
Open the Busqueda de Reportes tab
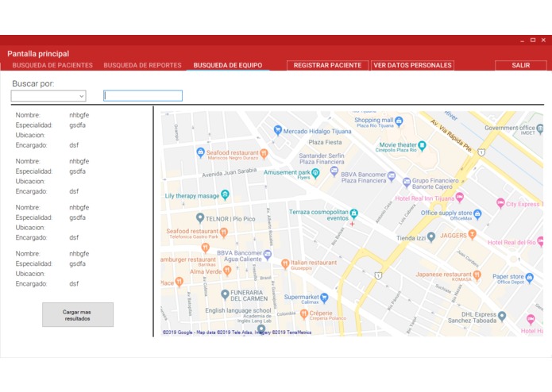[x=143, y=65]
